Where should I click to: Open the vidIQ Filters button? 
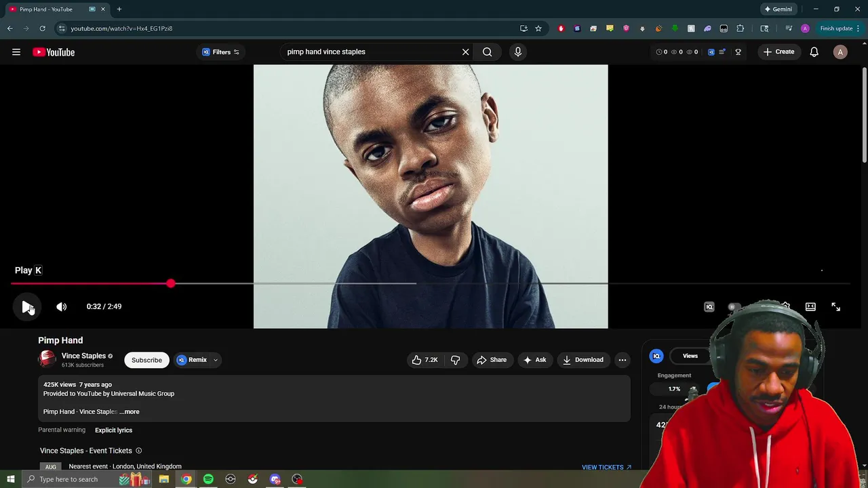[220, 52]
